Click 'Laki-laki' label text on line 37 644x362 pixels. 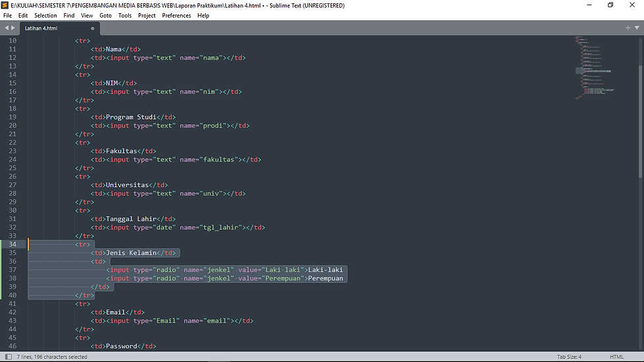click(x=325, y=270)
